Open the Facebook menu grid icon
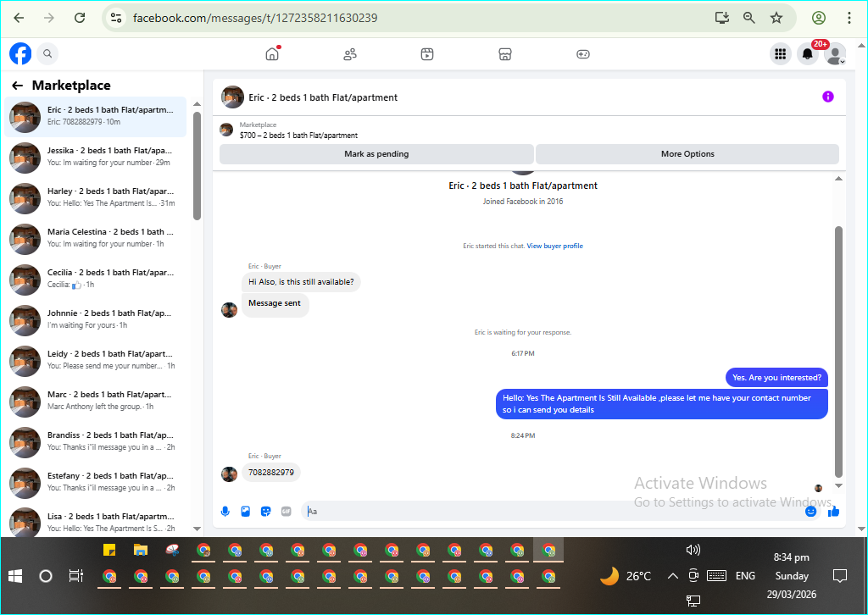 (781, 53)
